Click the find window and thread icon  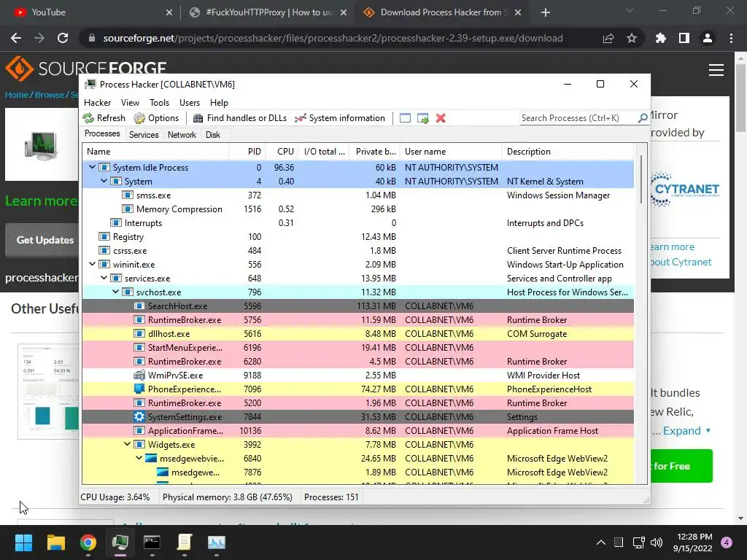click(422, 118)
